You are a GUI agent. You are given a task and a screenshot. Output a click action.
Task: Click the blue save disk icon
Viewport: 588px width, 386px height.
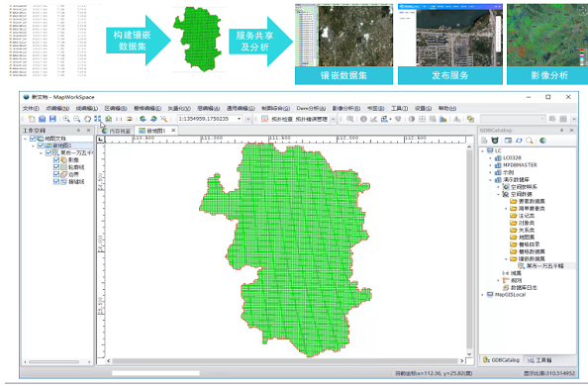coord(52,119)
